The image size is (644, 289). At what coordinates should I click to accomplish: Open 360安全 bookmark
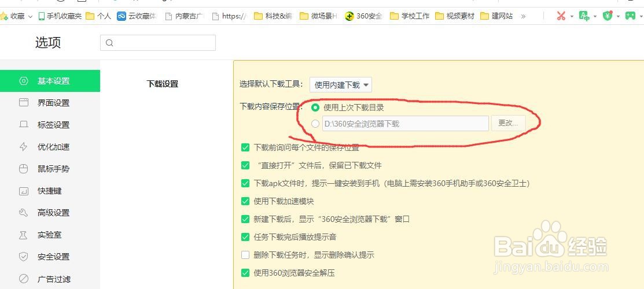(x=364, y=16)
